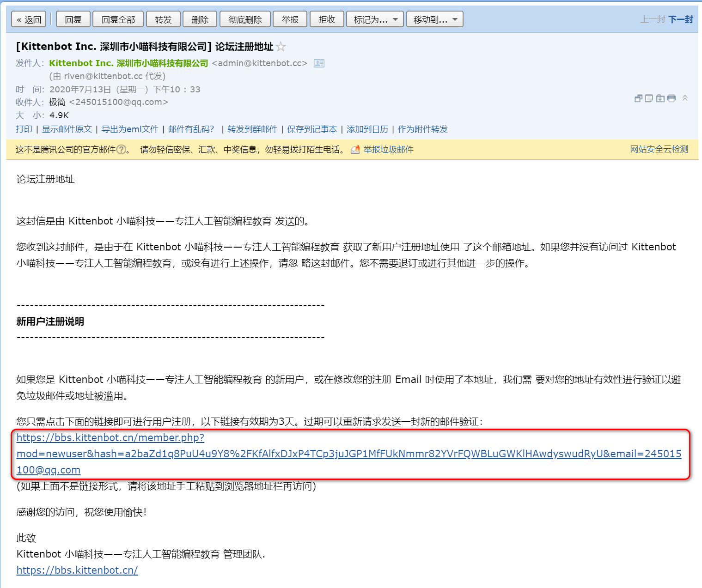Click the 举报垃圾邮件 link
The width and height of the screenshot is (702, 588).
tap(388, 149)
